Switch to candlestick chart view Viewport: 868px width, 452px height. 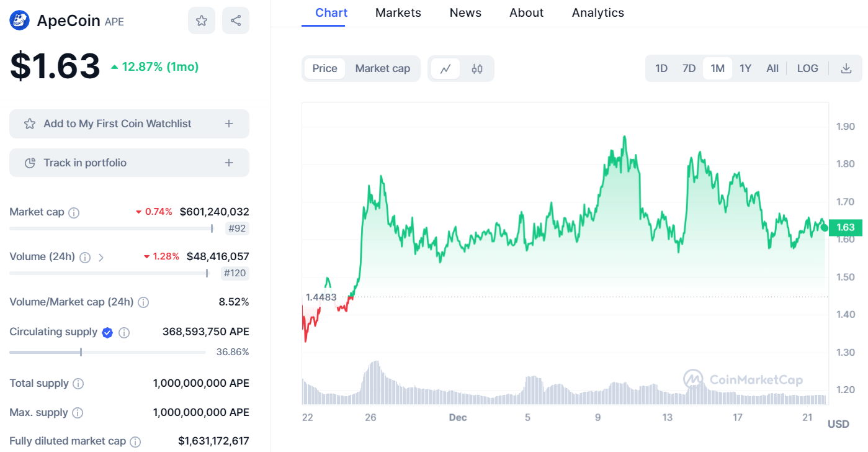coord(477,68)
